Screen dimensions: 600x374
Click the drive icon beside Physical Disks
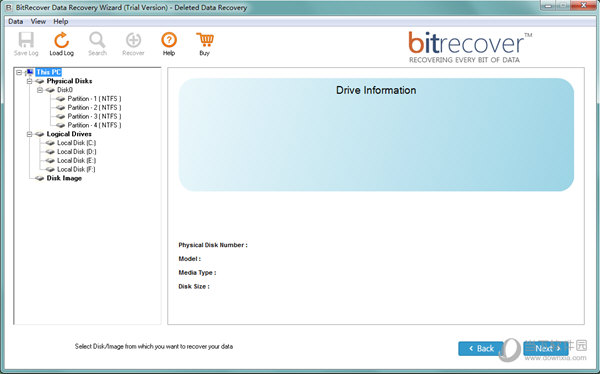click(x=39, y=81)
